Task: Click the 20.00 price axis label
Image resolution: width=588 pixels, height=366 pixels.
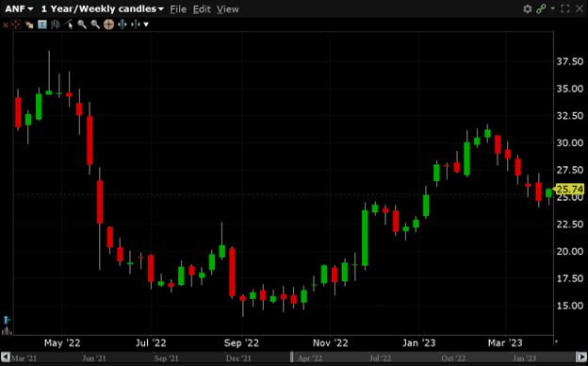Action: [569, 252]
